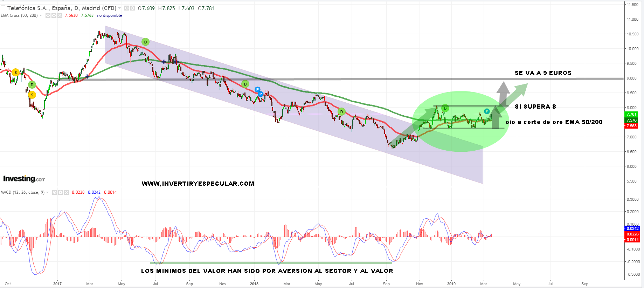The image size is (644, 288).
Task: Remove the MACD indicator with X icon
Action: click(67, 192)
